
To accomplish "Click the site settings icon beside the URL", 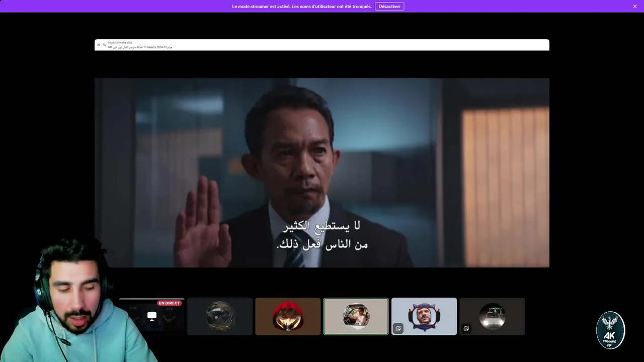I will [x=104, y=45].
